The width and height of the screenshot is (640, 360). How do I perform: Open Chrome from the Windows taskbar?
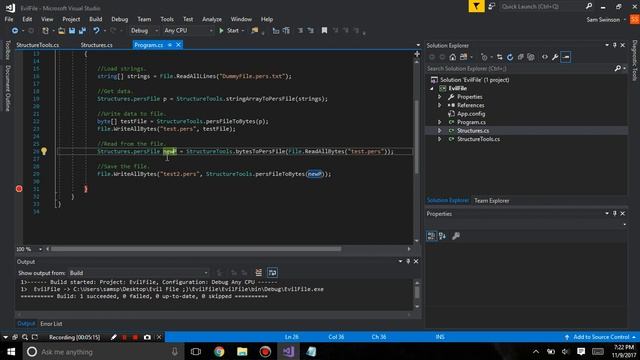pyautogui.click(x=219, y=351)
